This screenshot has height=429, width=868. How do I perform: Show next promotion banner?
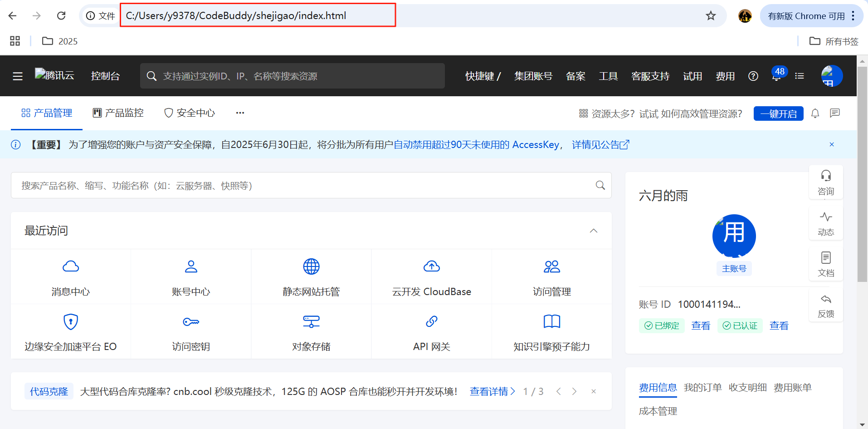coord(574,391)
